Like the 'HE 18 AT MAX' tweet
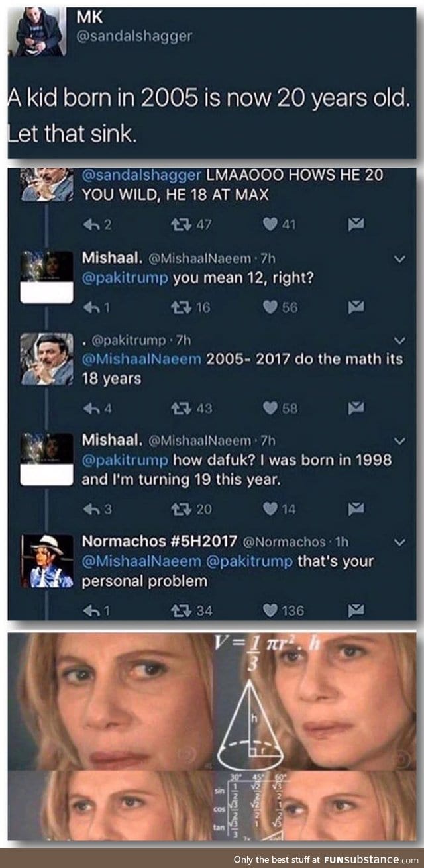 pyautogui.click(x=270, y=225)
